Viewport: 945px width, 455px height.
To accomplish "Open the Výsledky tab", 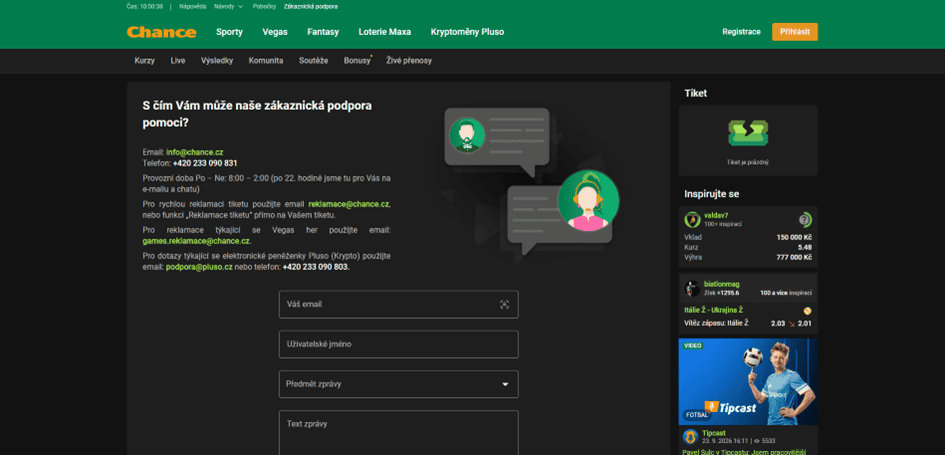I will [x=217, y=61].
